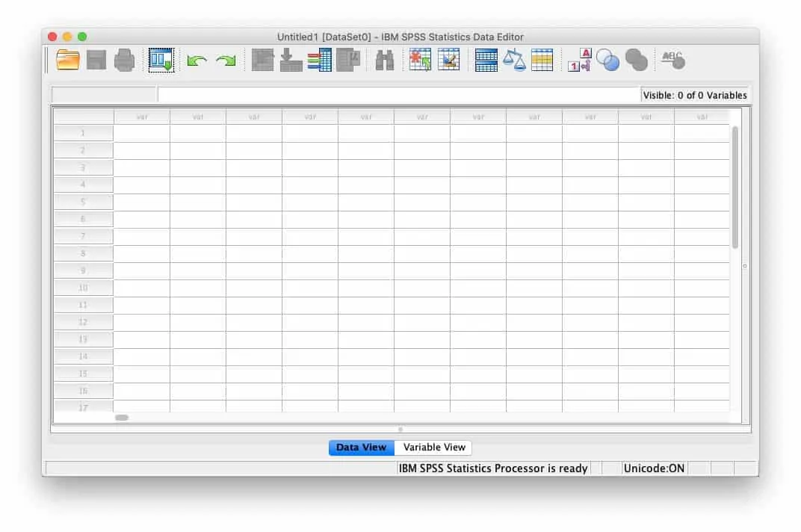
Task: Show all variables with the gray circles icon
Action: pyautogui.click(x=637, y=60)
